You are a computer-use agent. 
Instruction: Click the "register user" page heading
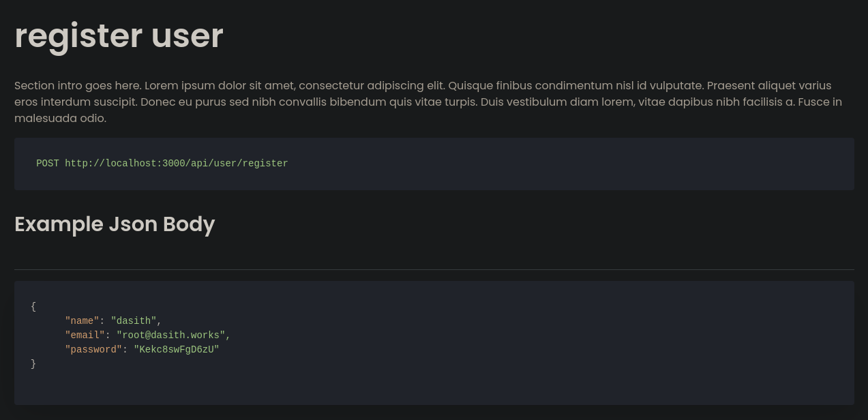coord(119,36)
